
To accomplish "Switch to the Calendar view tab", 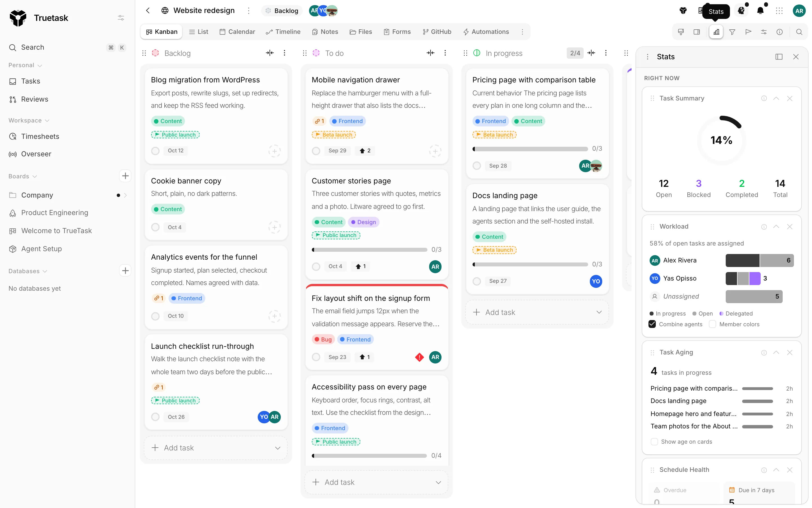I will tap(237, 32).
